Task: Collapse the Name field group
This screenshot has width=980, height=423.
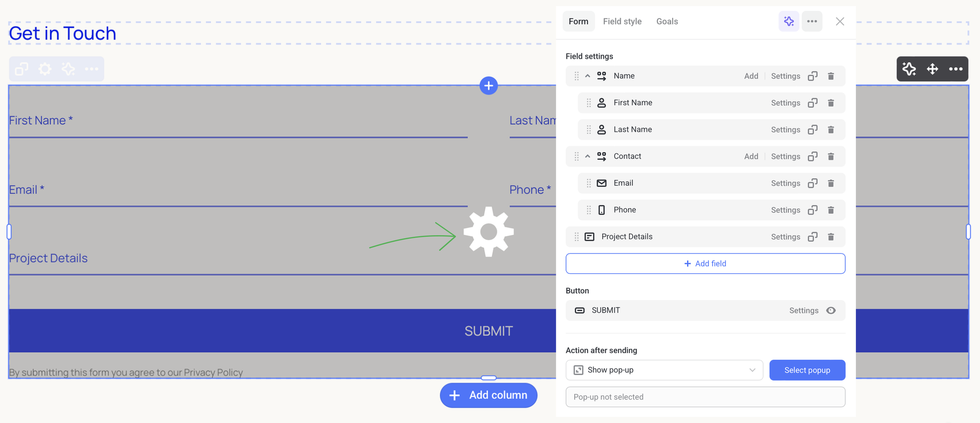Action: coord(587,76)
